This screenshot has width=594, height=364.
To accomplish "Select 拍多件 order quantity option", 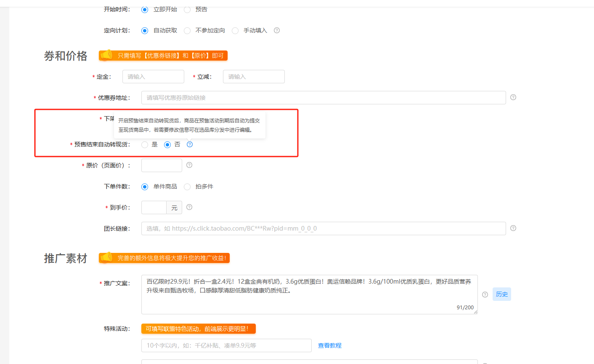I will pyautogui.click(x=187, y=187).
